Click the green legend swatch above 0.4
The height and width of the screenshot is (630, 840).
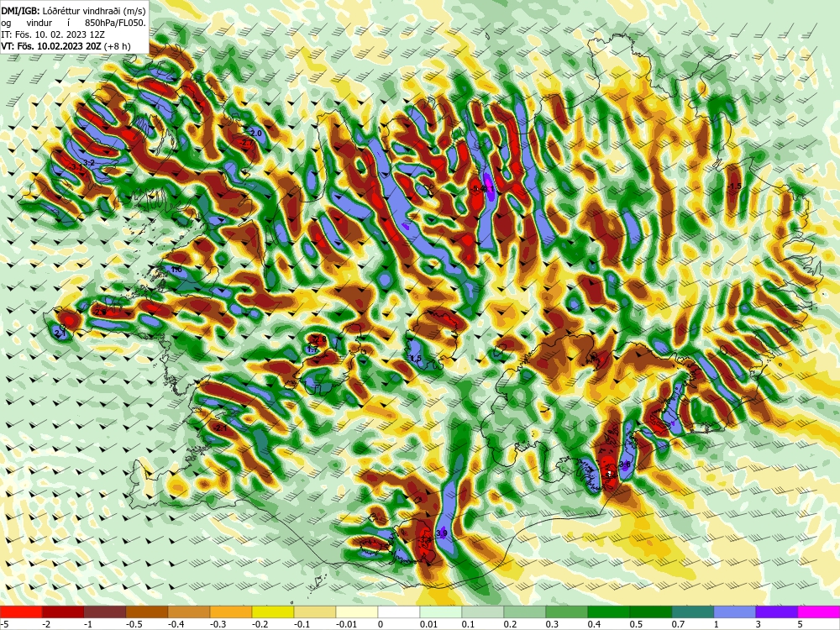pos(609,612)
